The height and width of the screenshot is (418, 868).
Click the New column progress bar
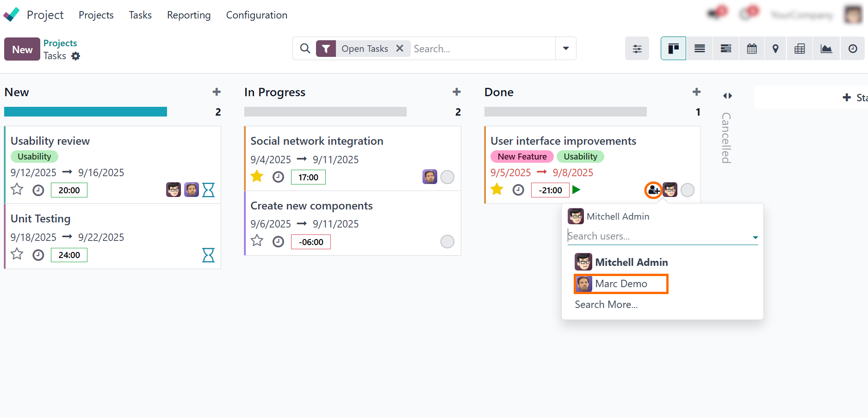pos(85,111)
